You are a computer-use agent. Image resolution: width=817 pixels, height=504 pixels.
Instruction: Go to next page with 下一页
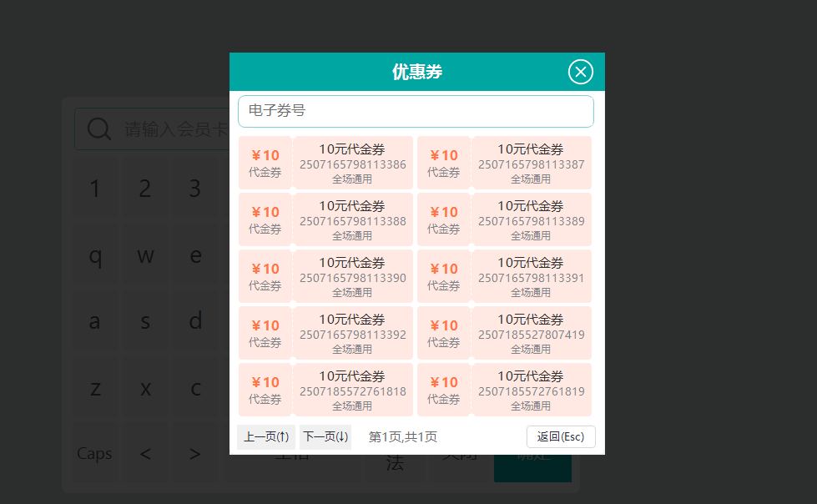pyautogui.click(x=325, y=437)
